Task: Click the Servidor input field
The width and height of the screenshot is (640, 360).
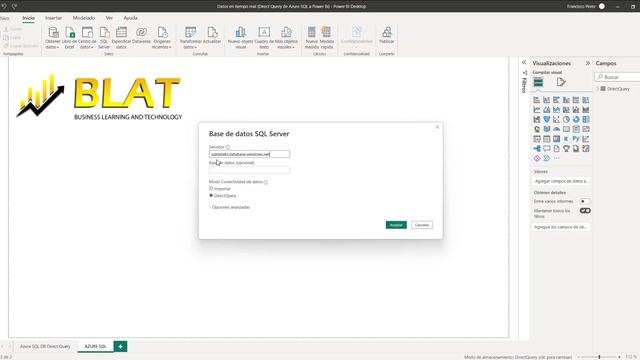Action: pos(249,154)
